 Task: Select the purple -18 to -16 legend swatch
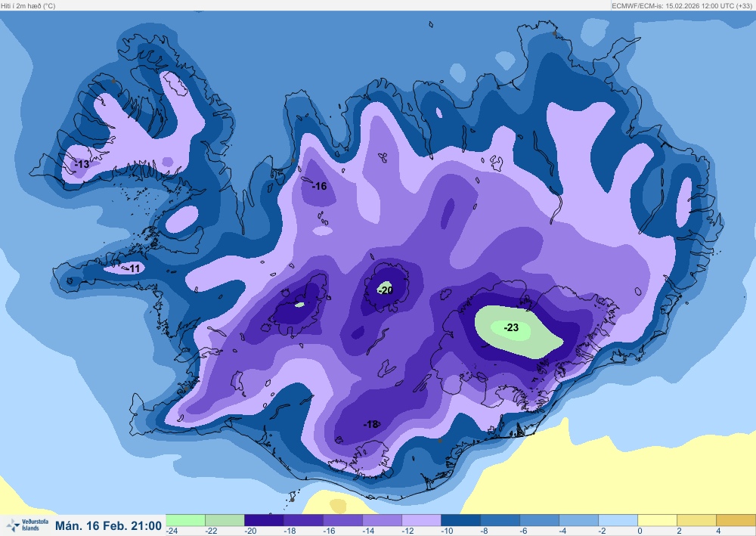[x=304, y=521]
